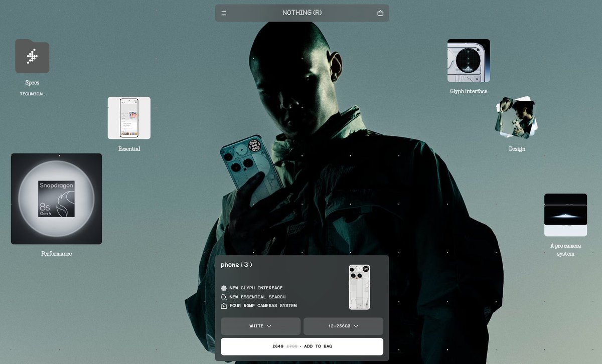Click the £649 ADD TO BAG button
The width and height of the screenshot is (602, 364).
coord(302,346)
